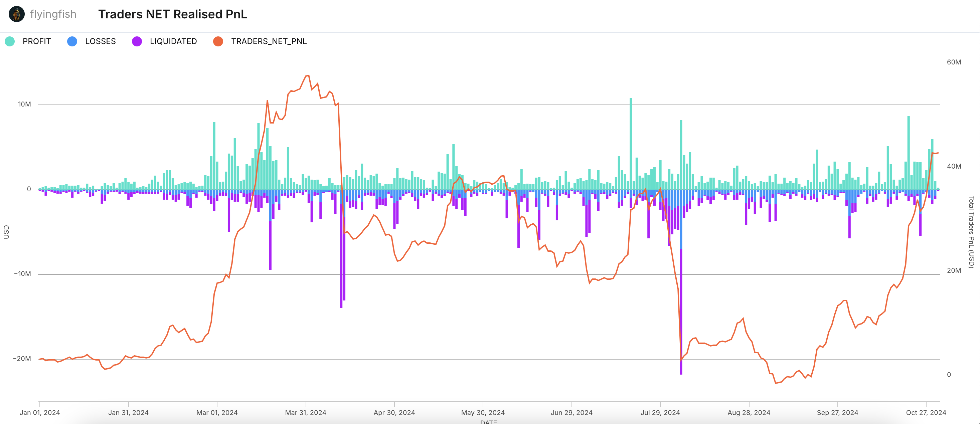
Task: Click the USD left axis title
Action: coord(6,232)
